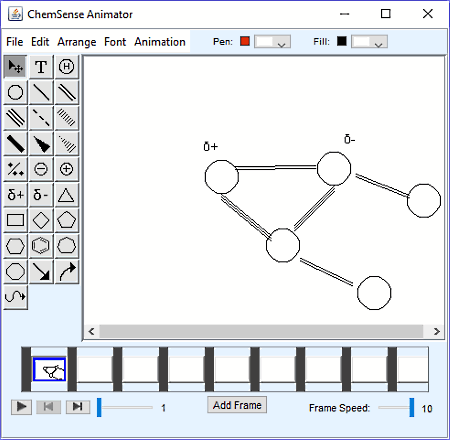The image size is (450, 440).
Task: Choose the wavy squiggle arrow tool
Action: click(15, 297)
